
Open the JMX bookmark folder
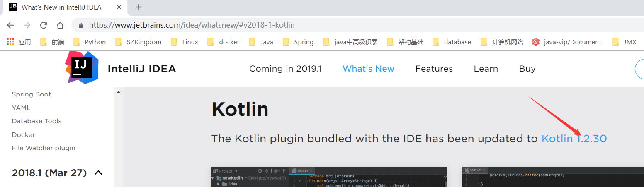click(x=624, y=42)
